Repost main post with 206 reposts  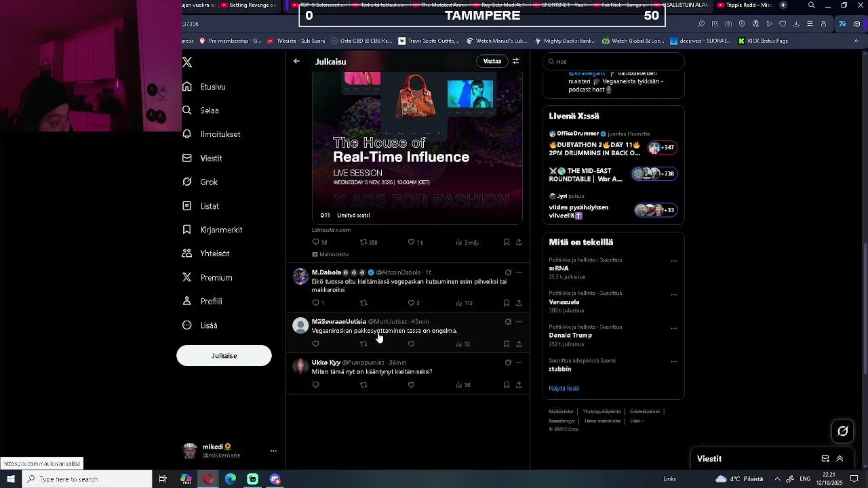[368, 242]
